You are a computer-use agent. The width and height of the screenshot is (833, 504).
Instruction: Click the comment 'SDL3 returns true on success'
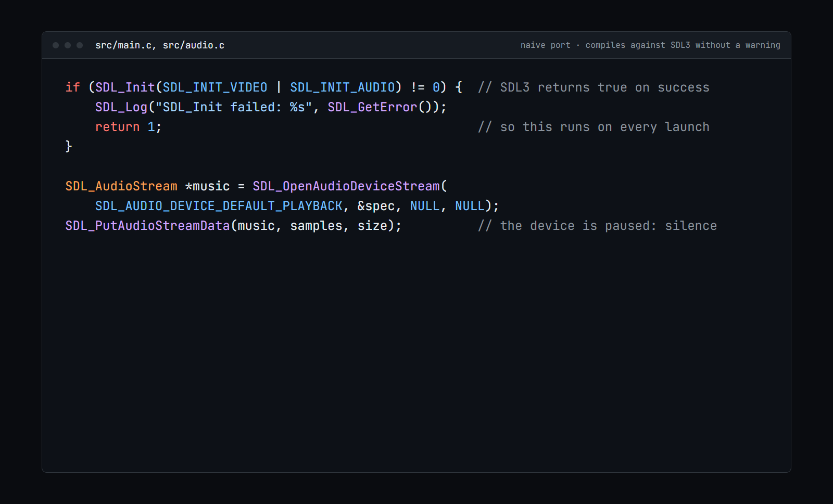[x=594, y=87]
